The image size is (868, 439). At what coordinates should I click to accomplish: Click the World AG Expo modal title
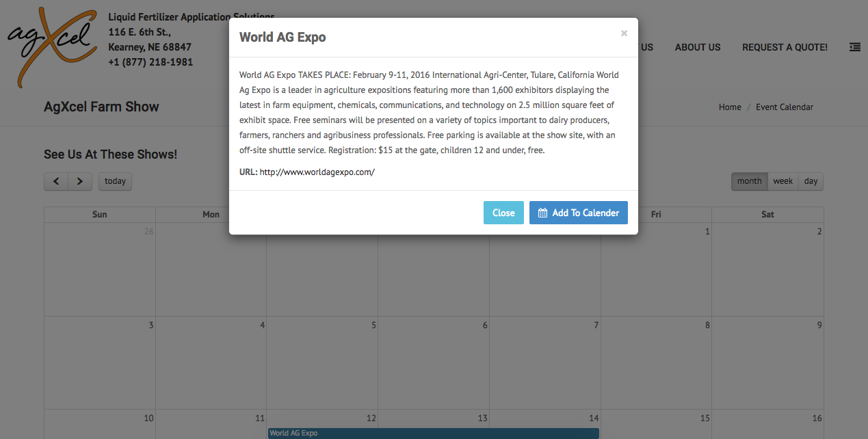pyautogui.click(x=282, y=37)
